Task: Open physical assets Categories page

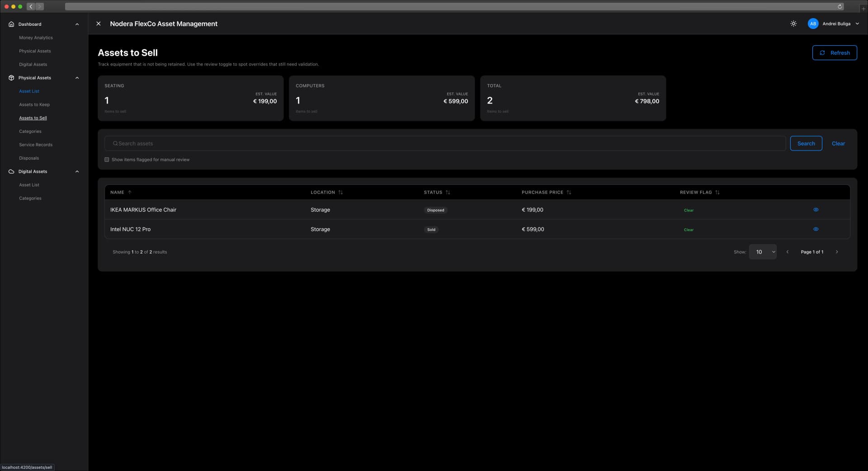Action: pos(30,131)
